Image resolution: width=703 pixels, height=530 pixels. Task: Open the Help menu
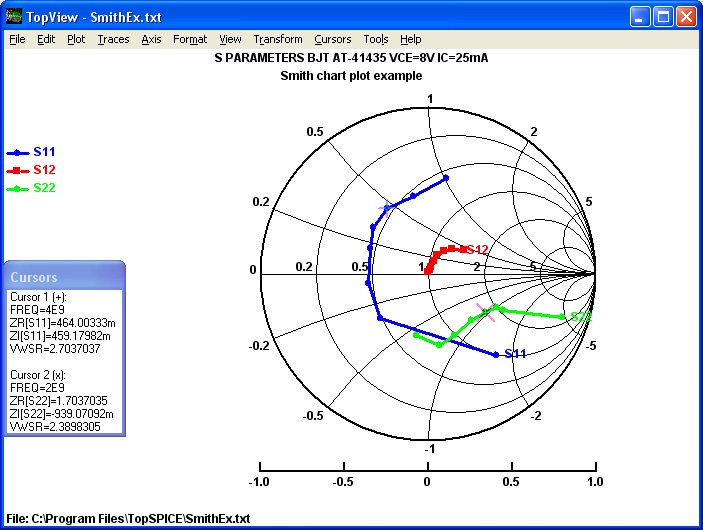click(x=410, y=39)
